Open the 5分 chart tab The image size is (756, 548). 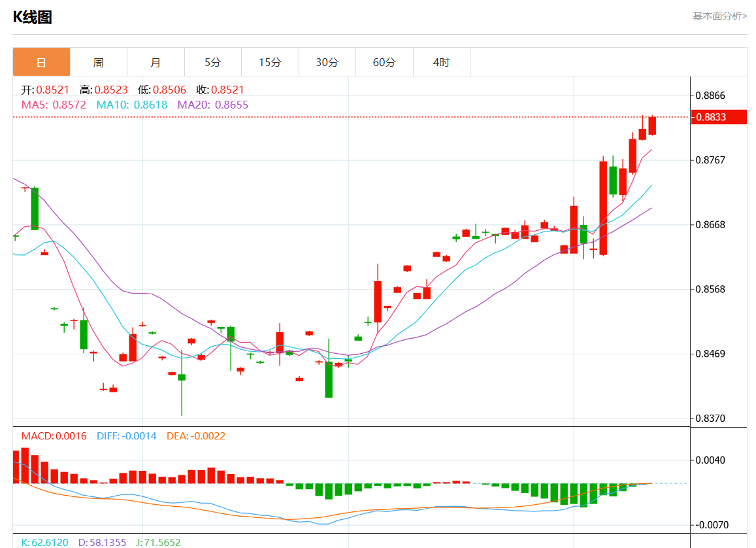pyautogui.click(x=212, y=61)
